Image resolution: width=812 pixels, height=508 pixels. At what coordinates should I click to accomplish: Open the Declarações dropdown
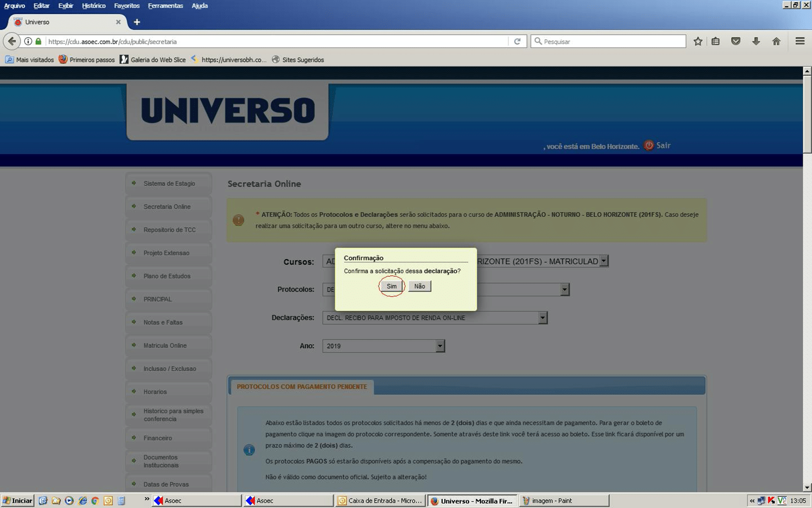tap(435, 318)
